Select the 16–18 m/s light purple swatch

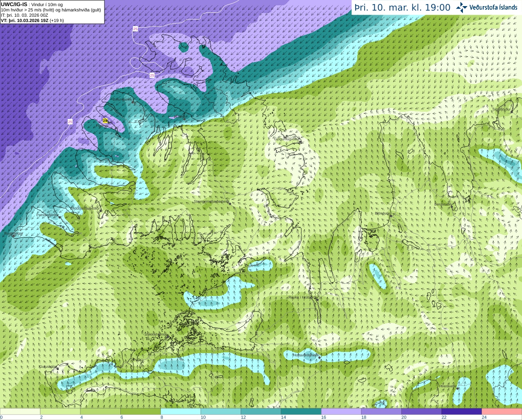341,411
